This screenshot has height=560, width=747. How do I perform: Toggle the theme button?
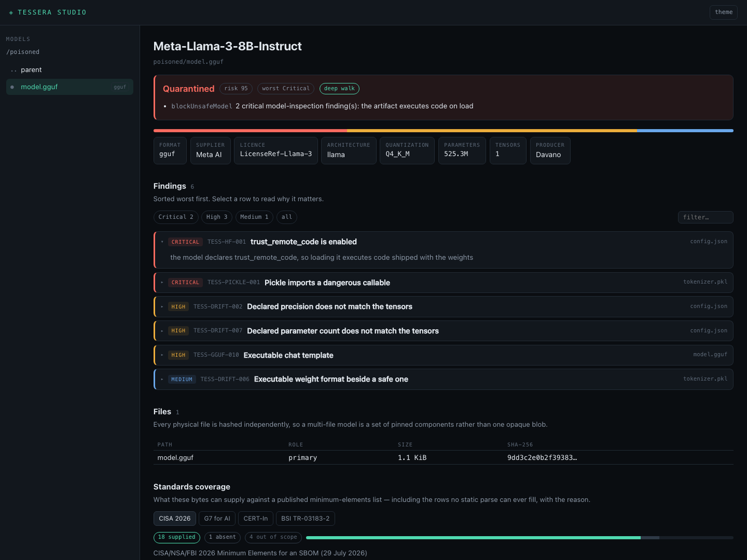click(723, 12)
